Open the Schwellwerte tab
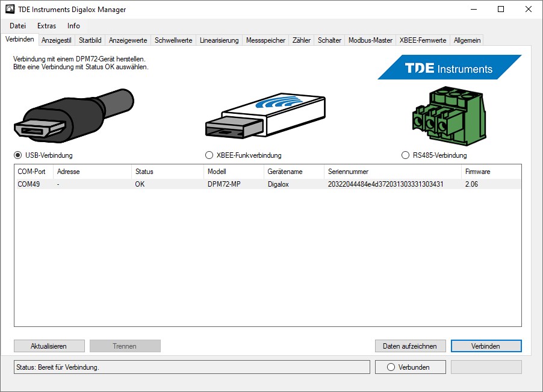543x392 pixels. click(x=173, y=40)
